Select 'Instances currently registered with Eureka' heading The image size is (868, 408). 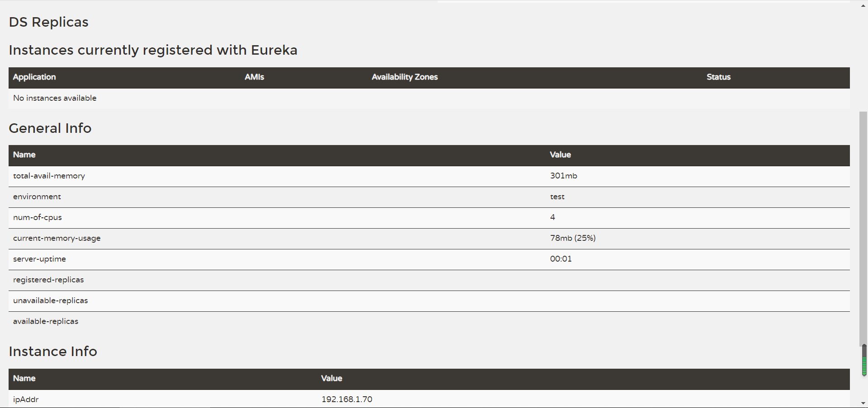coord(153,50)
